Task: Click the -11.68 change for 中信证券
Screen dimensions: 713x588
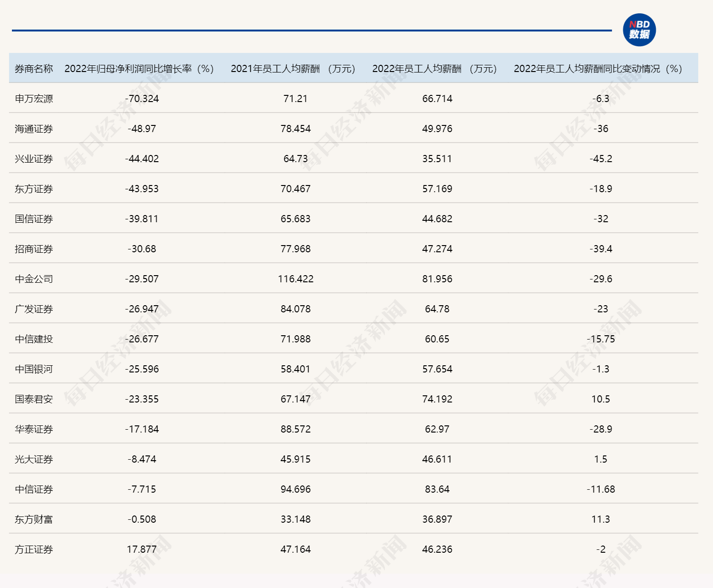Action: pos(601,489)
